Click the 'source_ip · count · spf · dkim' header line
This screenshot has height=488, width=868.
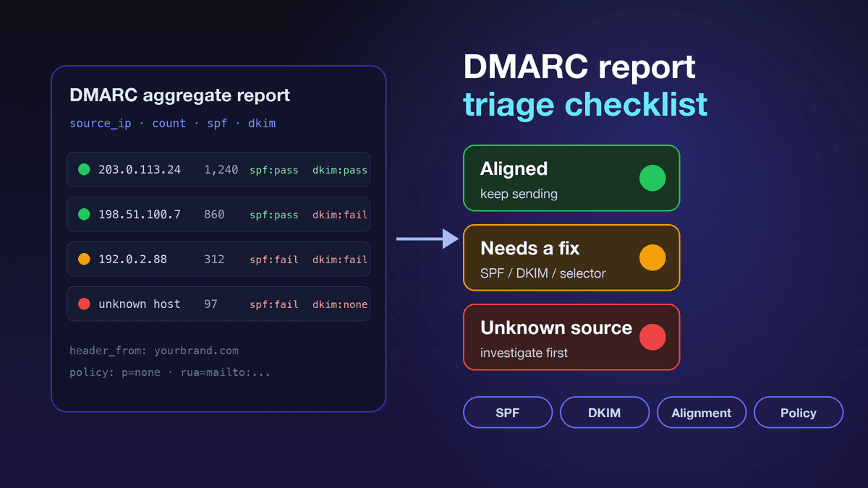[172, 124]
